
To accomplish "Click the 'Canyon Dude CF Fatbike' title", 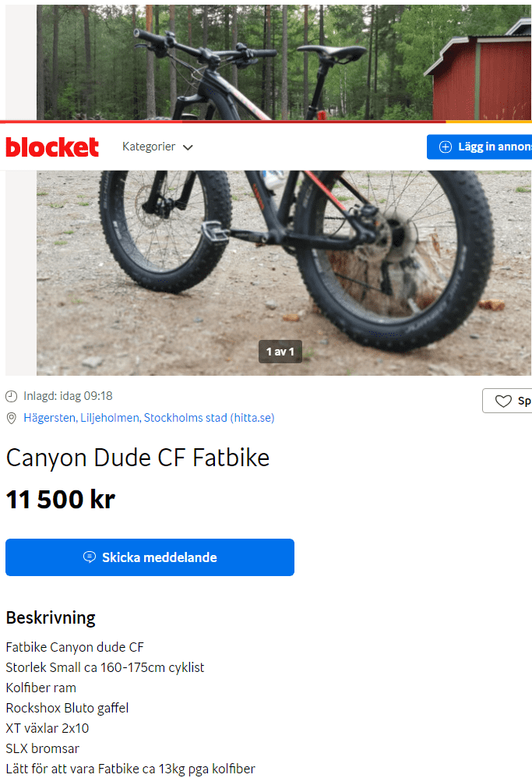I will click(x=138, y=458).
